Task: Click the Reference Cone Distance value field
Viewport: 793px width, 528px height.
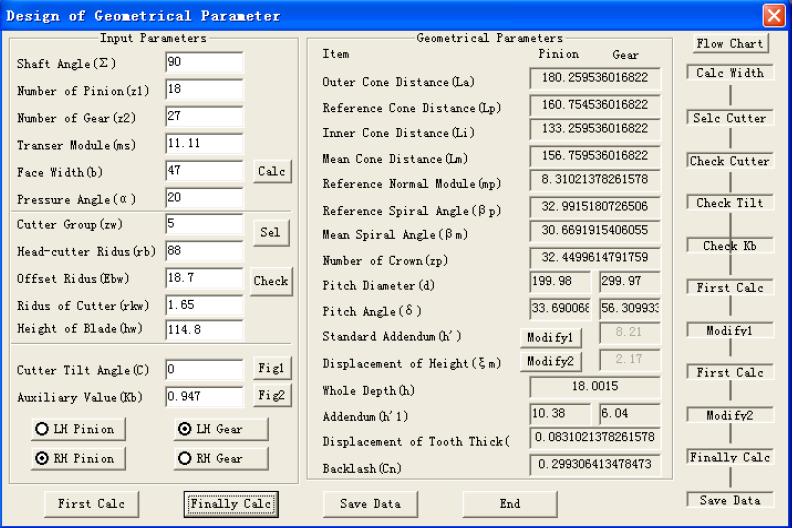Action: point(595,105)
